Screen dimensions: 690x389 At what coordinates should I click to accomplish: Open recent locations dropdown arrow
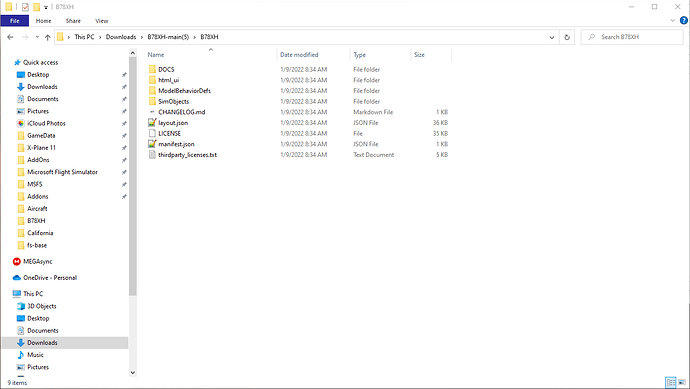click(x=37, y=37)
